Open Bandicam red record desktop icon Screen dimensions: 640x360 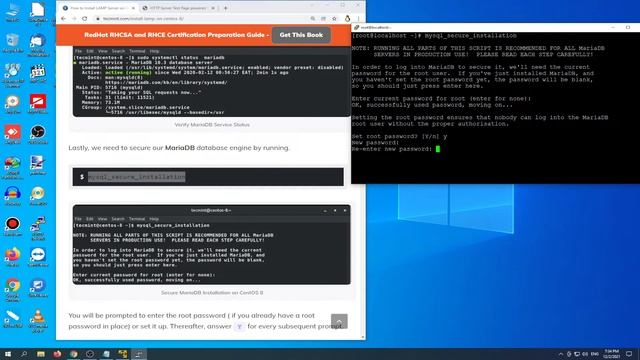[12, 226]
